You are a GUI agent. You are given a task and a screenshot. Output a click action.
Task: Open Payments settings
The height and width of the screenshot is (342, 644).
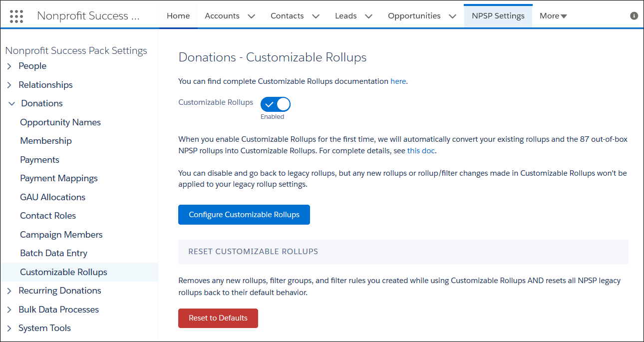39,160
